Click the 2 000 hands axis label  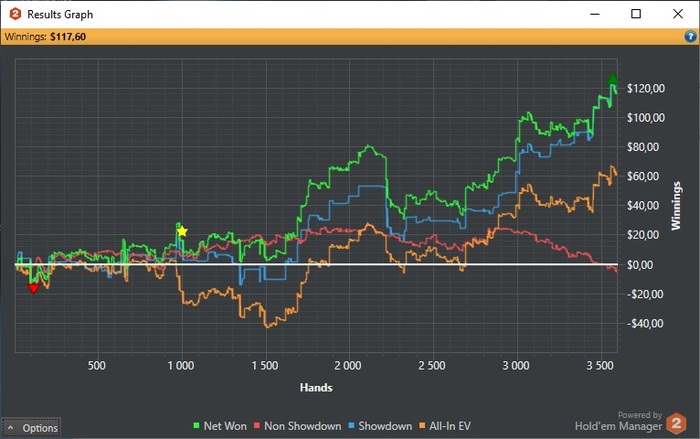click(348, 365)
